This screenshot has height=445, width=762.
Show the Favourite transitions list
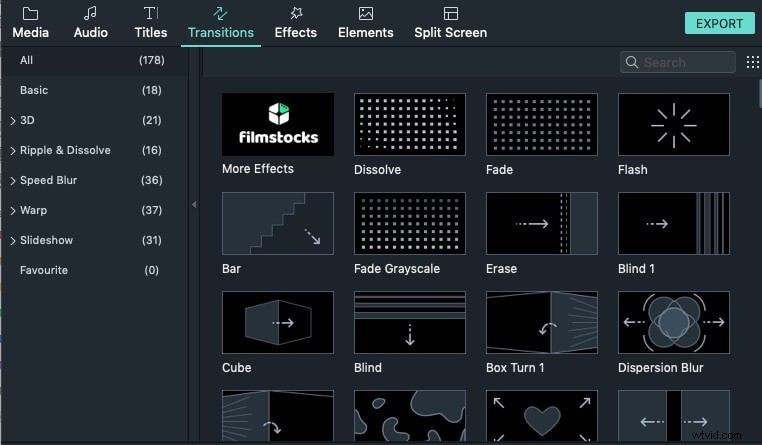[44, 270]
